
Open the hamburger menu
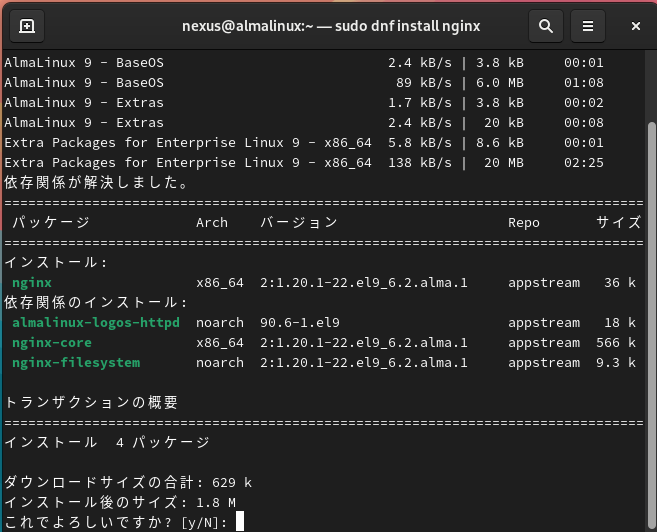coord(589,26)
